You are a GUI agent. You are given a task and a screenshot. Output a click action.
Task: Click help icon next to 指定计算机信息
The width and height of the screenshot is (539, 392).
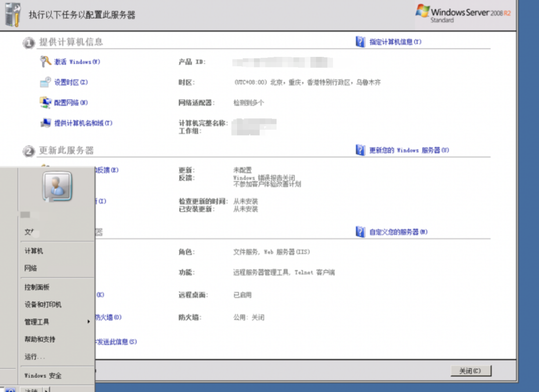point(360,42)
